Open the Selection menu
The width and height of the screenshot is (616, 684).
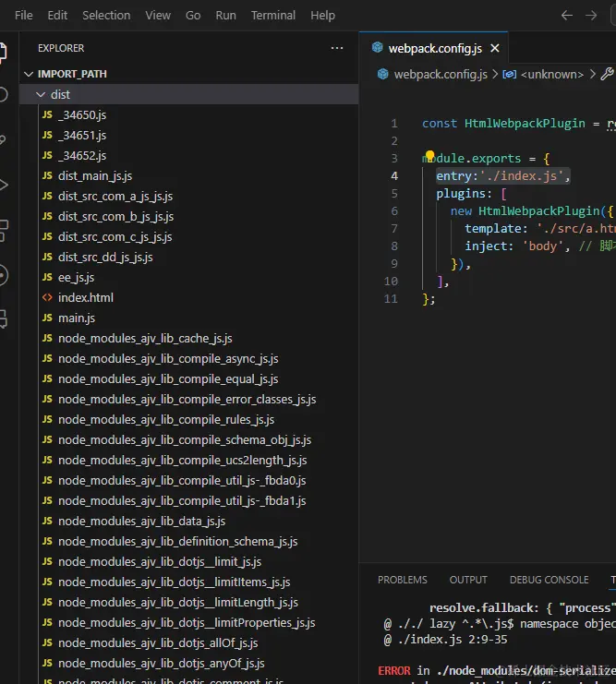tap(106, 16)
